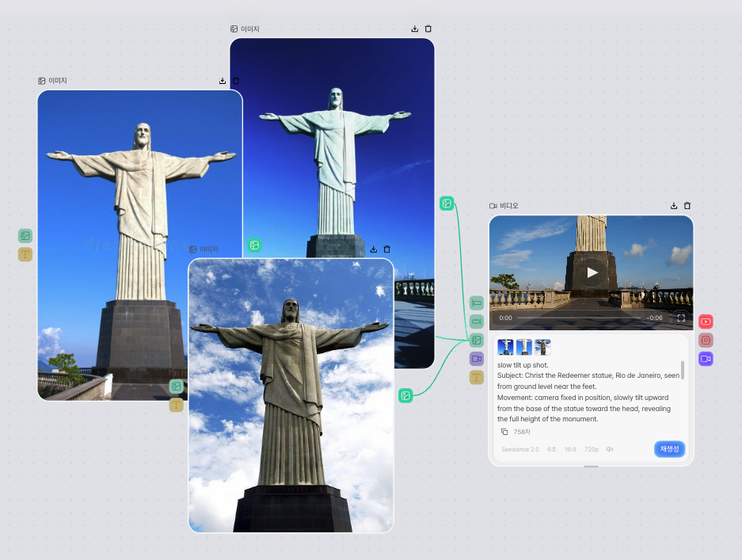Click the Instagram output icon
742x560 pixels.
[706, 341]
